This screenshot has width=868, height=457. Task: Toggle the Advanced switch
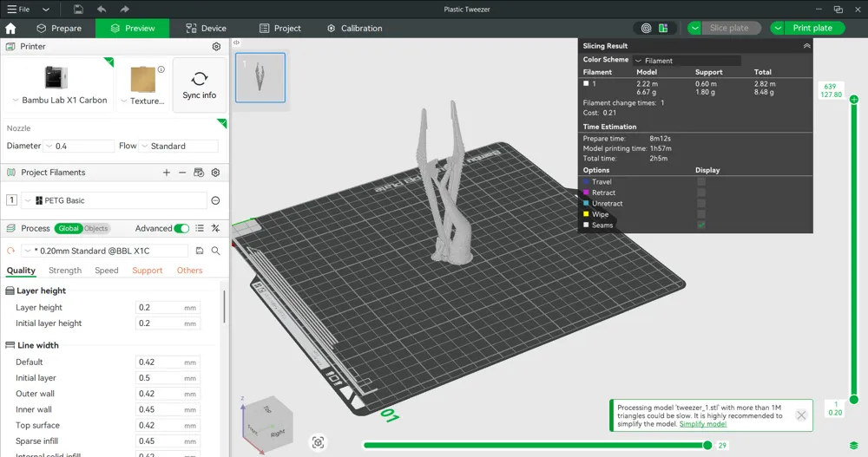[x=181, y=229]
